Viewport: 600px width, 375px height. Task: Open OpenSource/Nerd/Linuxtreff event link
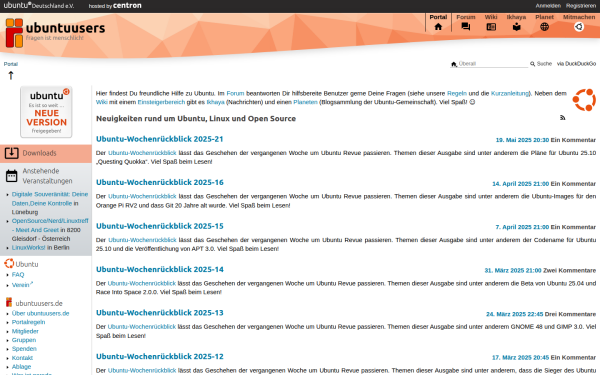[x=50, y=225]
